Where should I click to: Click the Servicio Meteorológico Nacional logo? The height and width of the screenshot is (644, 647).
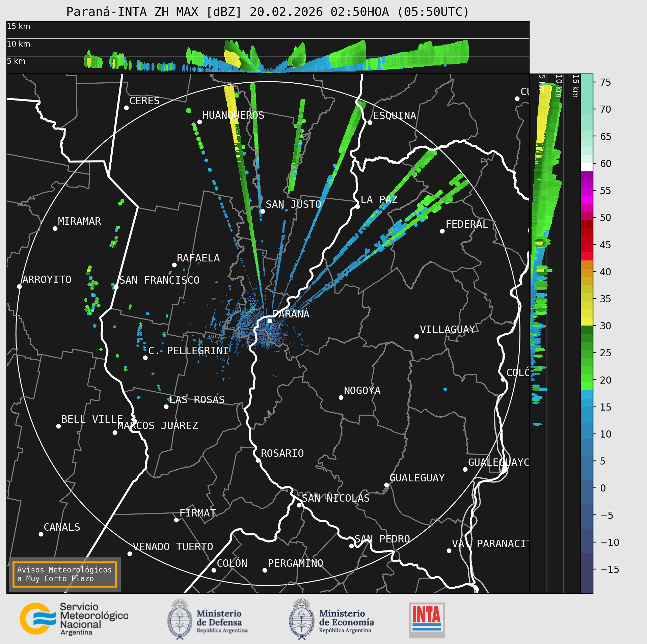click(x=74, y=619)
